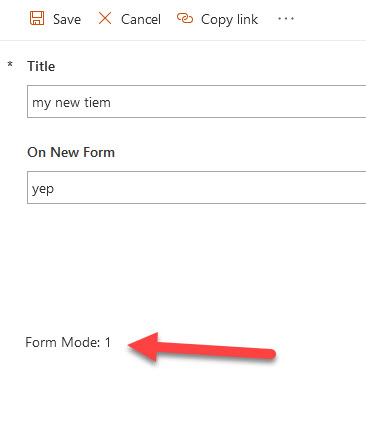This screenshot has width=366, height=427.
Task: Click the Save floppy disk icon
Action: coord(37,18)
